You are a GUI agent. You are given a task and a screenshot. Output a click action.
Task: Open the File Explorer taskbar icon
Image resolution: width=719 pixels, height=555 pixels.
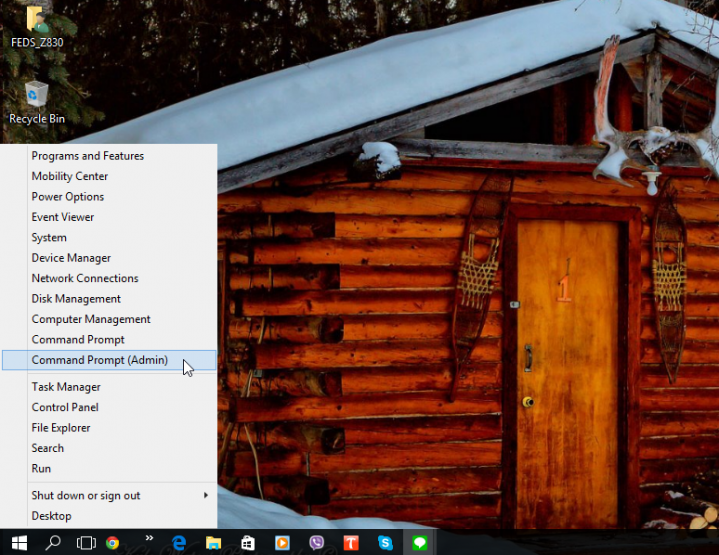tap(213, 543)
